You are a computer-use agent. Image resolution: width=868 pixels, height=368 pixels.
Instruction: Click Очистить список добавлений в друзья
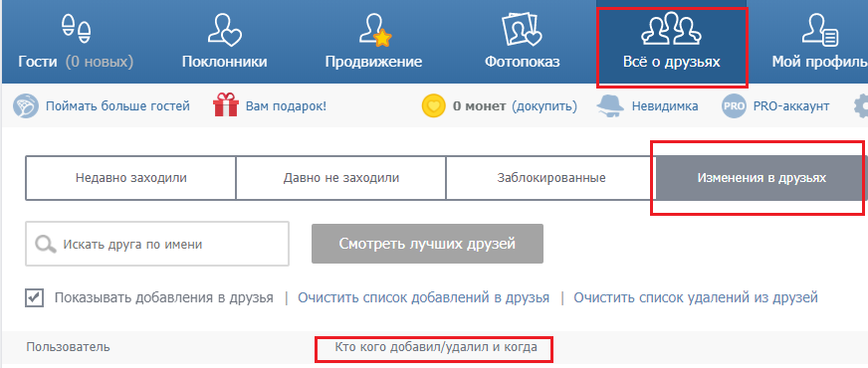click(x=423, y=297)
